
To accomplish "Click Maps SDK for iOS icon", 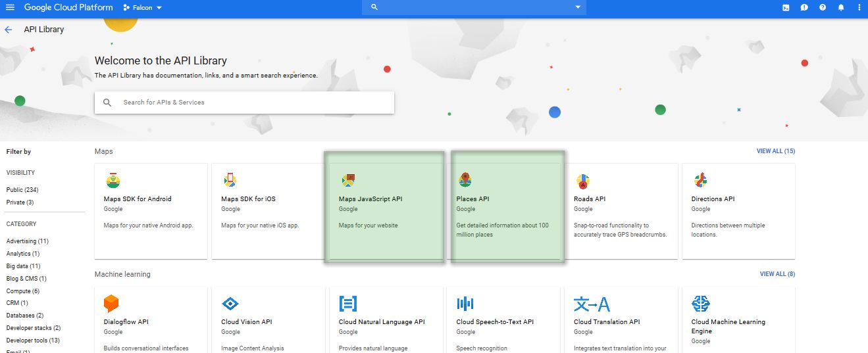I will click(230, 180).
